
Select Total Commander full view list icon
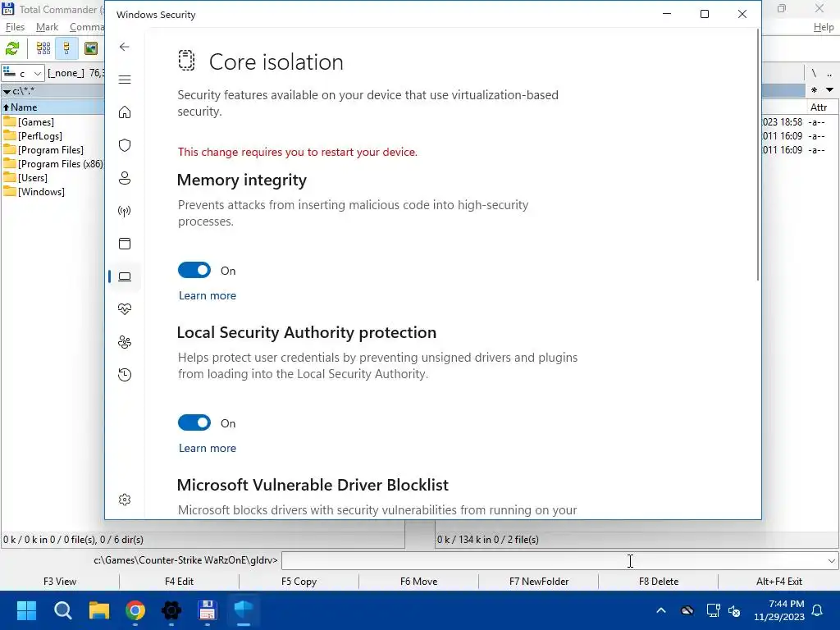(x=66, y=48)
